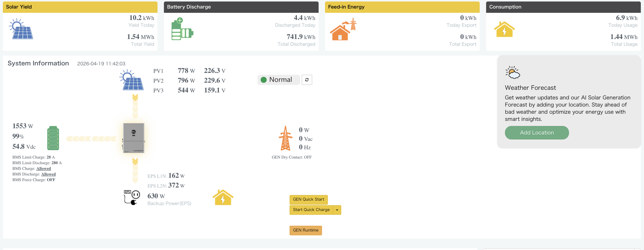Click the refresh icon next to Normal status
Viewport: 644px width, 250px height.
pos(307,80)
